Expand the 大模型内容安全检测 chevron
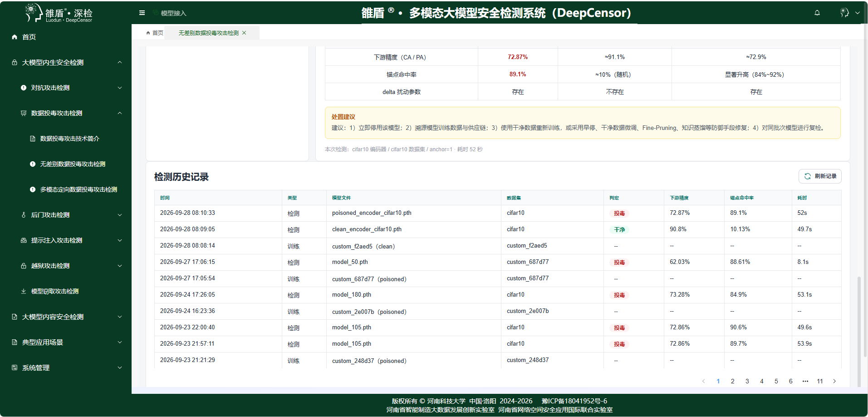 [120, 317]
